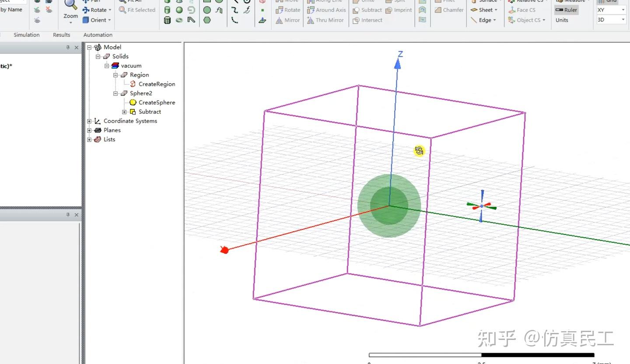630x364 pixels.
Task: Select the Zoom magnifier tool
Action: click(70, 6)
